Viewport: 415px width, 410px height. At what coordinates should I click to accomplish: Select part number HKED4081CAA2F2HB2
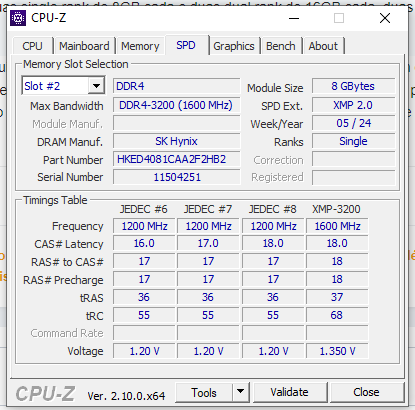click(176, 159)
